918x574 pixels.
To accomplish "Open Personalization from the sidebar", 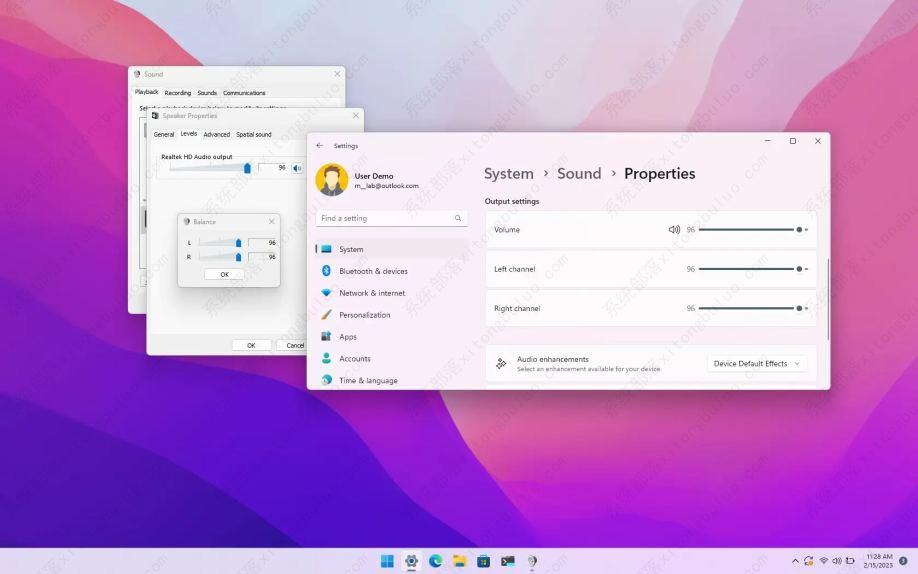I will [364, 315].
